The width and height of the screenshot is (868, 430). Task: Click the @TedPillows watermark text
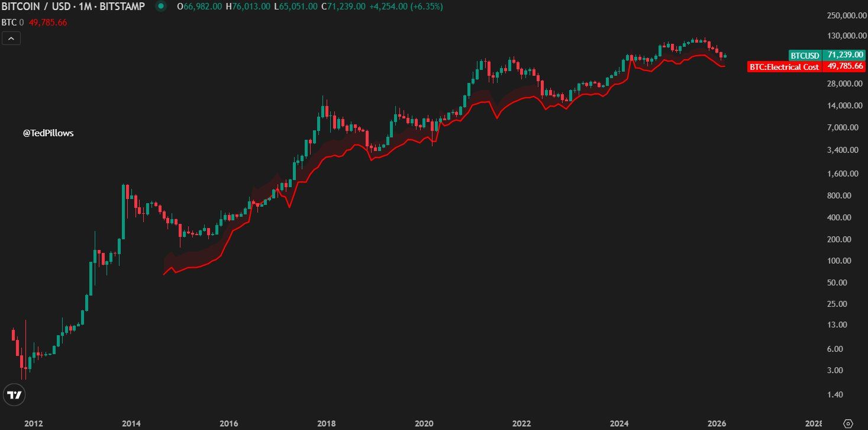(x=47, y=133)
